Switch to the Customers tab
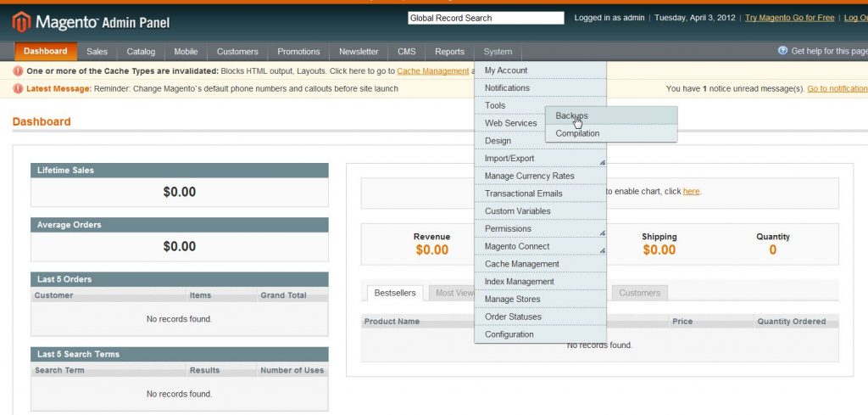The image size is (868, 415). (639, 293)
